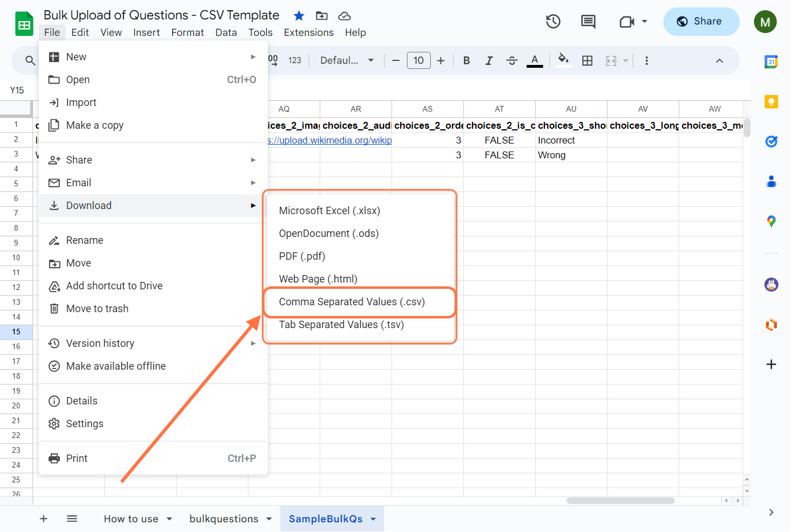Toggle italic text formatting
The image size is (791, 532).
pyautogui.click(x=488, y=60)
